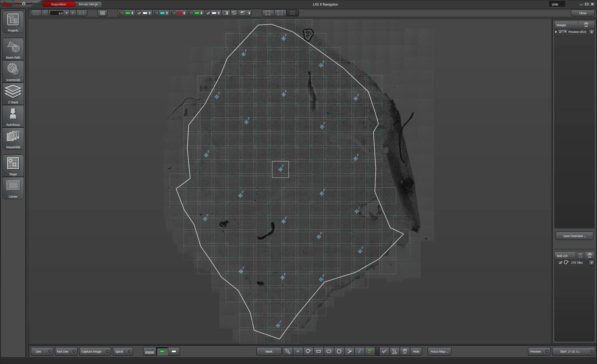Open the Carrier panel
This screenshot has width=597, height=364.
point(13,189)
